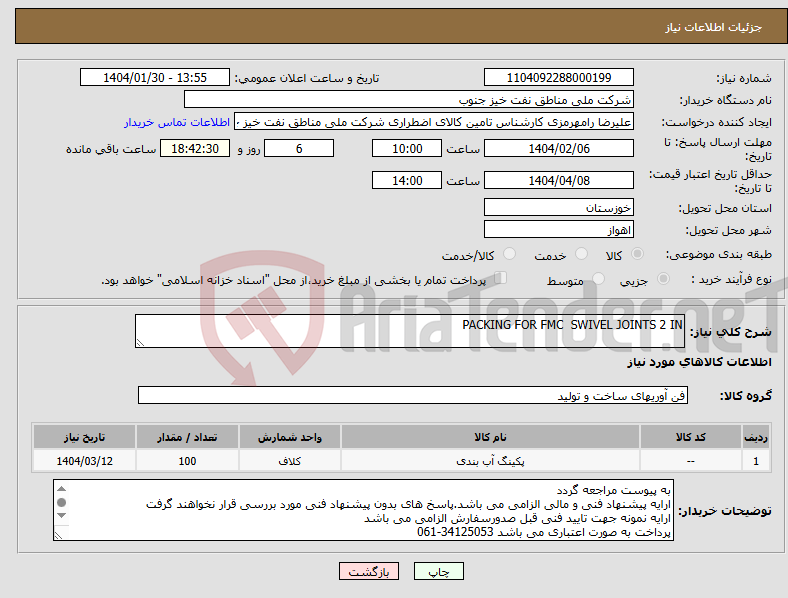Click the شرح کلی نیاز label

pyautogui.click(x=730, y=332)
